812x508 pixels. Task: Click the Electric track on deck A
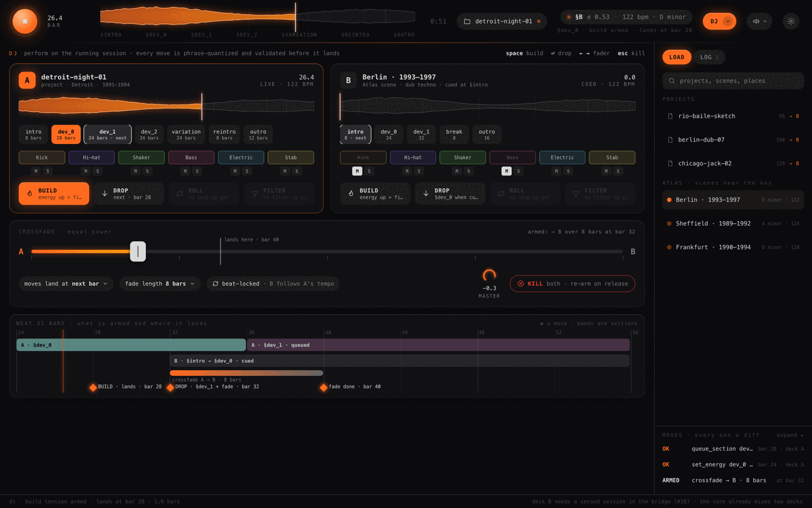tap(241, 157)
